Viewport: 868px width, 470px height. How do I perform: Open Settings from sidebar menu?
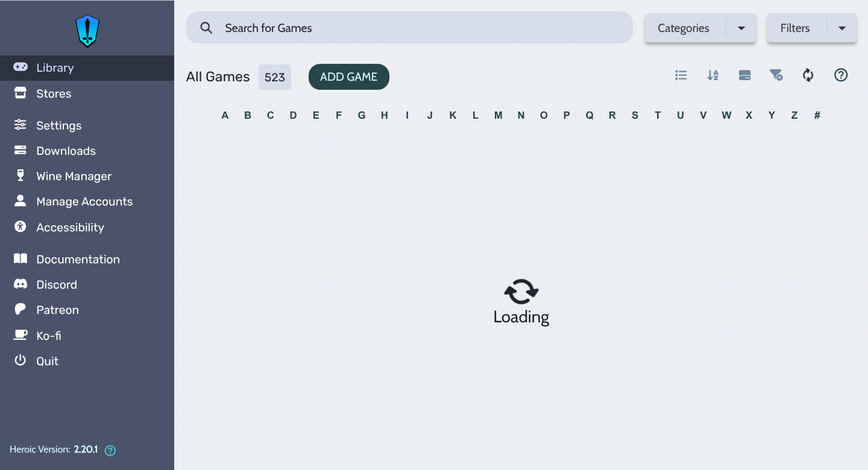(x=58, y=125)
